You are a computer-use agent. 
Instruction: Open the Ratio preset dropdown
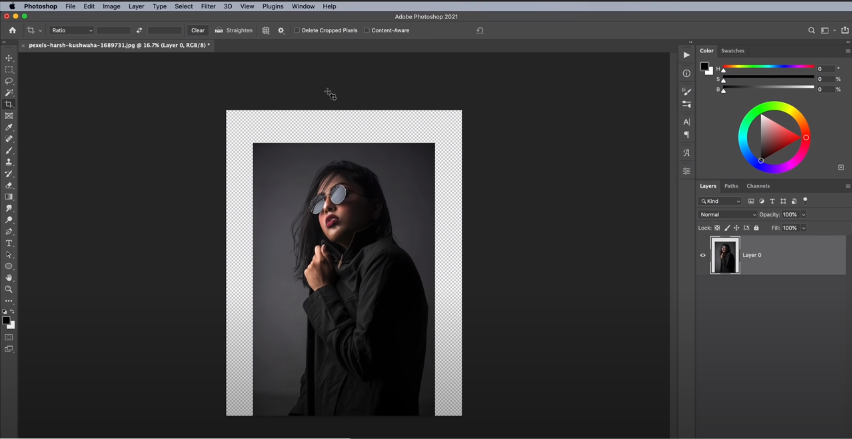click(72, 30)
